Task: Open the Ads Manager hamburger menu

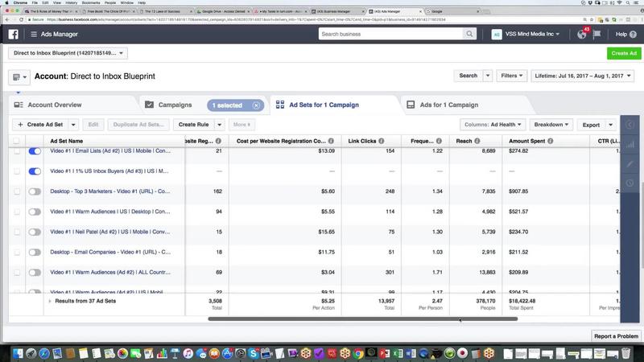Action: click(34, 34)
